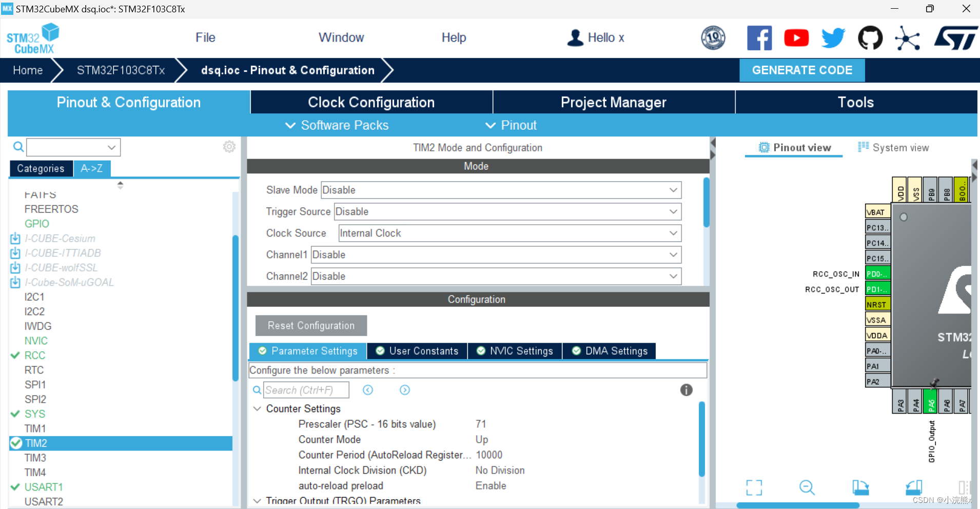Click the ST community network icon
This screenshot has height=509, width=980.
click(907, 38)
